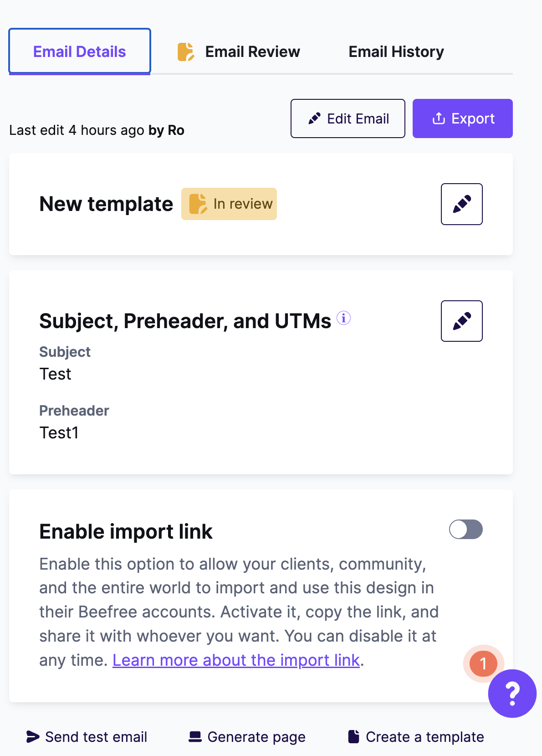This screenshot has width=542, height=756.
Task: Open Learn more about the import link
Action: 236,660
